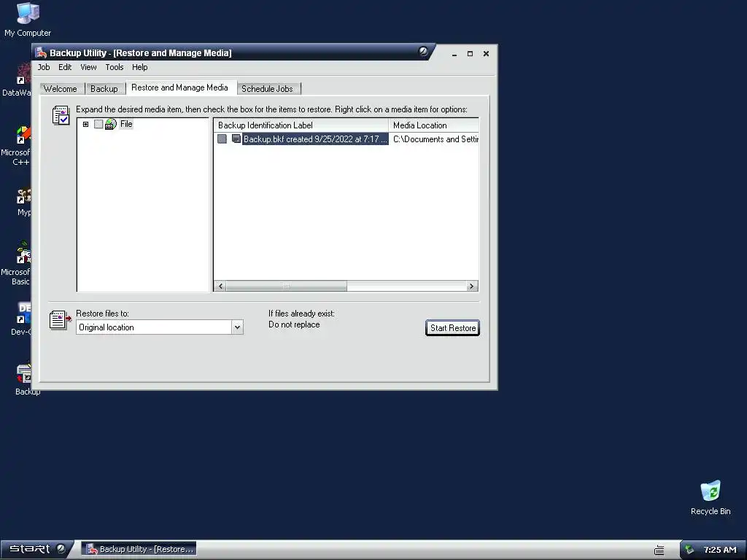Image resolution: width=747 pixels, height=560 pixels.
Task: Maximize the Backup Utility window
Action: (471, 54)
